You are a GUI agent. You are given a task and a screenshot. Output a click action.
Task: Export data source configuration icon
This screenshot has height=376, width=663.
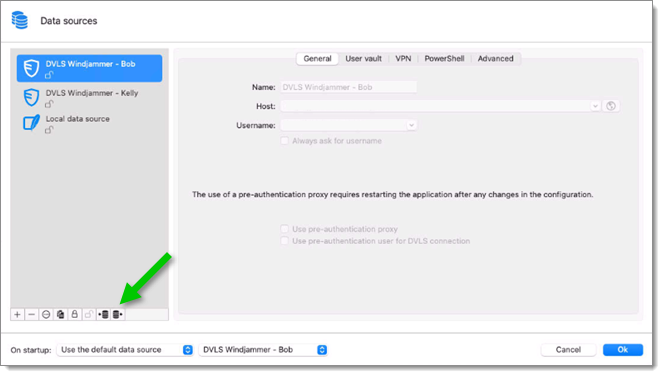tap(118, 315)
